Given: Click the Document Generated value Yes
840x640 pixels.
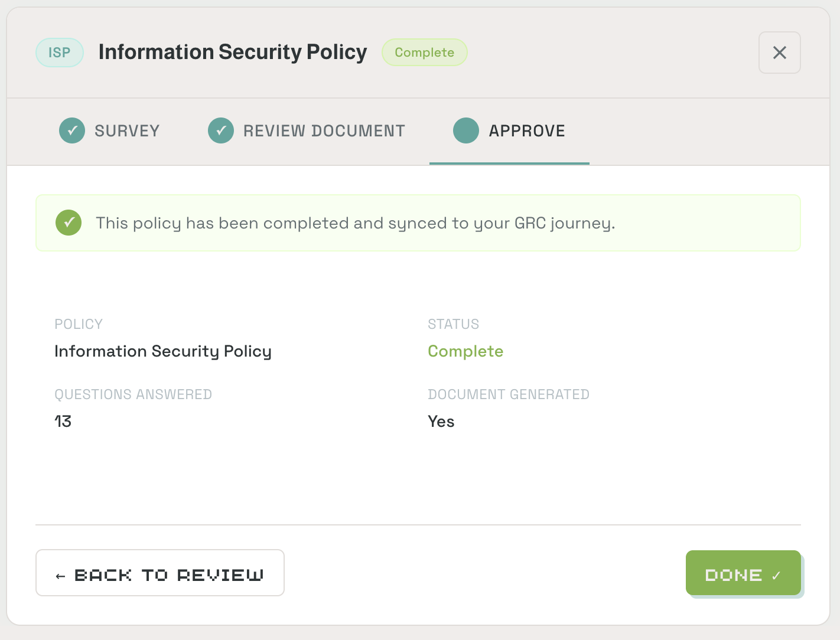Looking at the screenshot, I should click(441, 422).
